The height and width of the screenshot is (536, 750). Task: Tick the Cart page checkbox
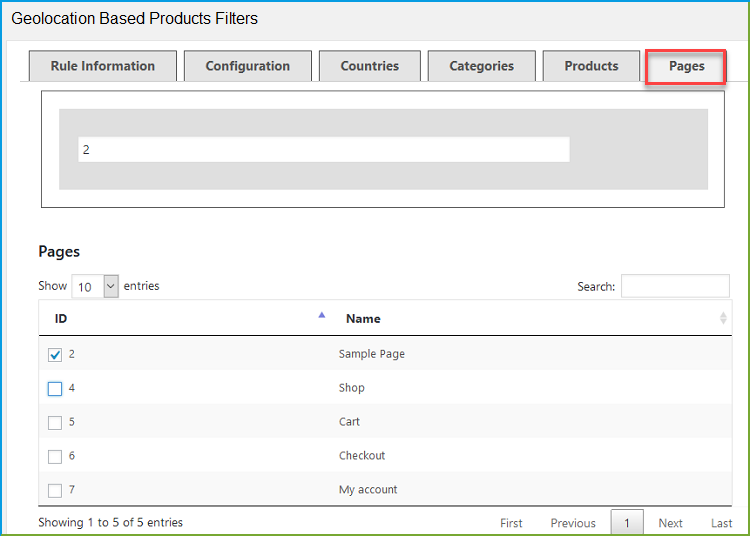point(55,423)
